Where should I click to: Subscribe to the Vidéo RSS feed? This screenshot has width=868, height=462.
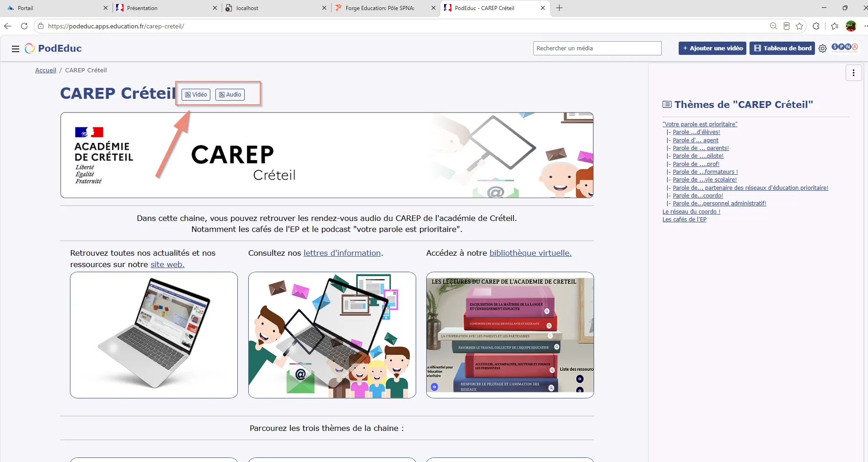[x=196, y=95]
